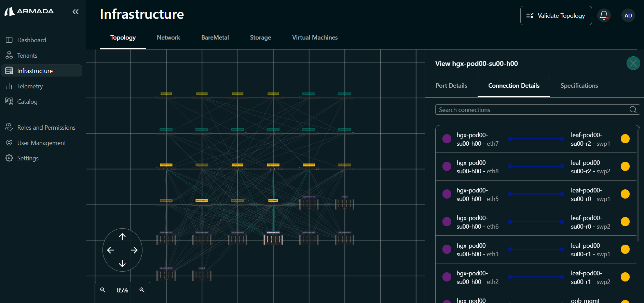Collapse the sidebar with double chevron icon
This screenshot has height=303, width=644.
click(76, 12)
